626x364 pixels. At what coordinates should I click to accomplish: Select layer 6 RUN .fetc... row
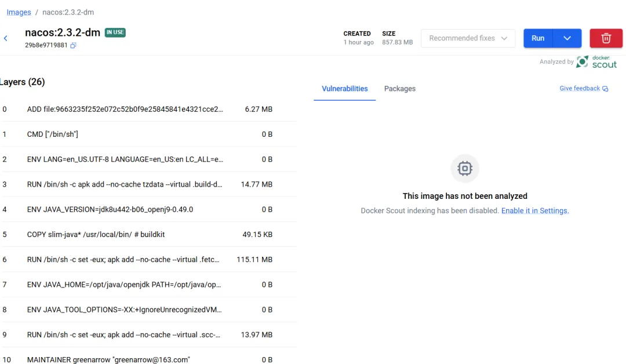[148, 260]
